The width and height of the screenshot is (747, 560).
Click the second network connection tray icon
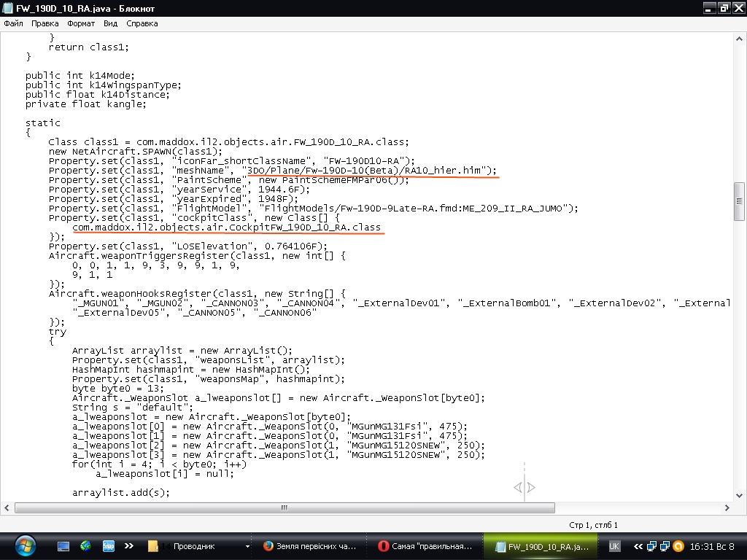[665, 546]
